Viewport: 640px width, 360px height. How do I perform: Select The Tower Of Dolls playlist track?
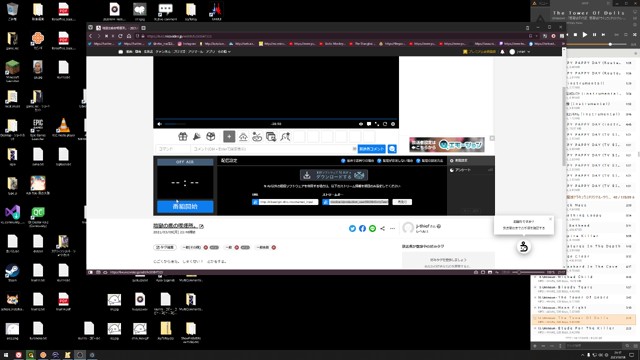pyautogui.click(x=584, y=319)
